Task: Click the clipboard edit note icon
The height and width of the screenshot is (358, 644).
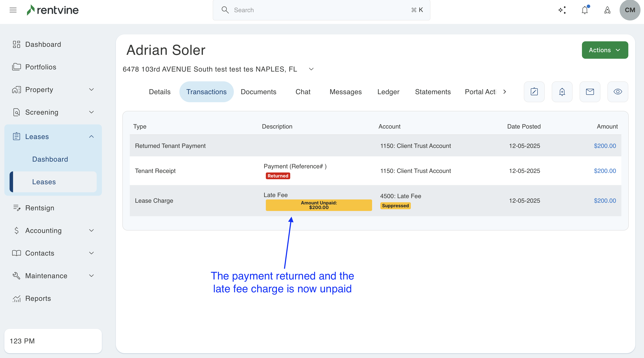Action: (x=534, y=92)
